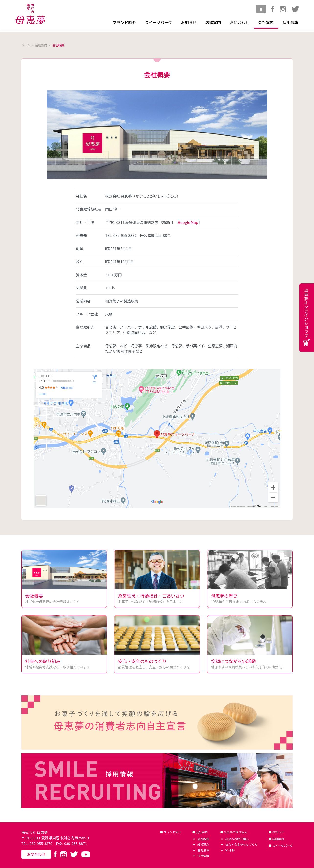
Task: Open the お知らせ header menu item
Action: click(x=189, y=23)
